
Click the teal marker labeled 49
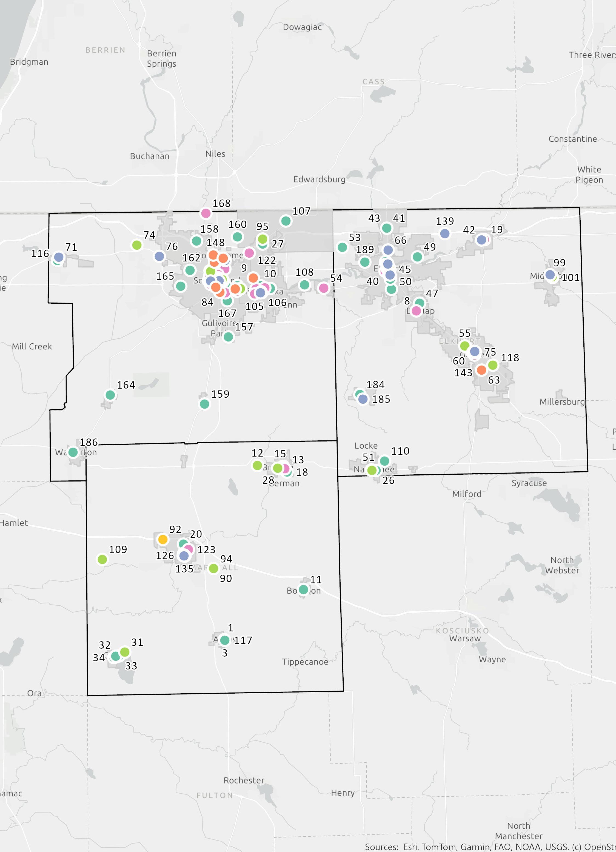tap(417, 257)
